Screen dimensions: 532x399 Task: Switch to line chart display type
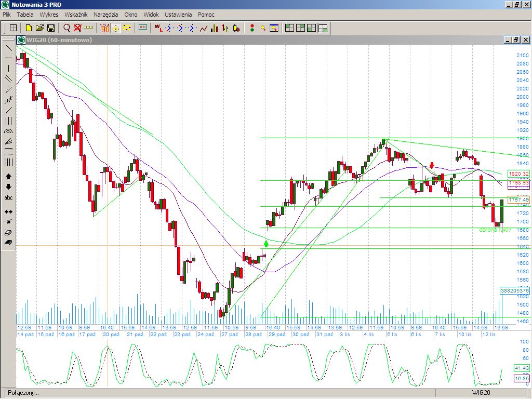[204, 28]
